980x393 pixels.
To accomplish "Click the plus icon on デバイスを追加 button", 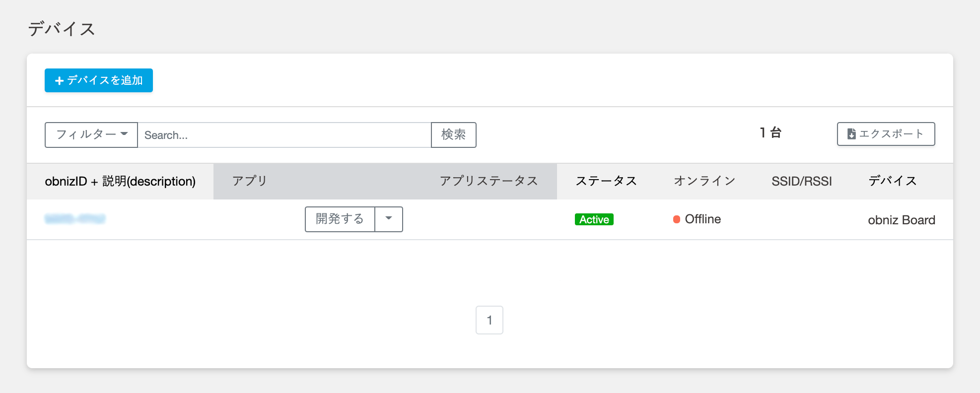I will point(59,80).
